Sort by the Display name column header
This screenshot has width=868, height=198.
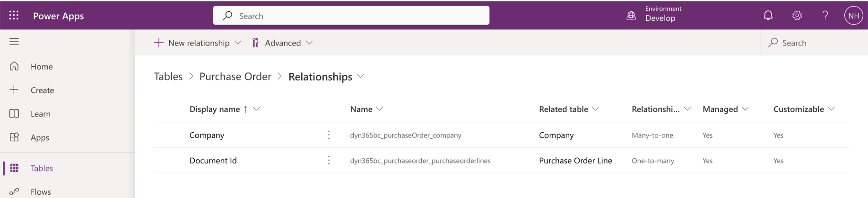click(x=215, y=109)
